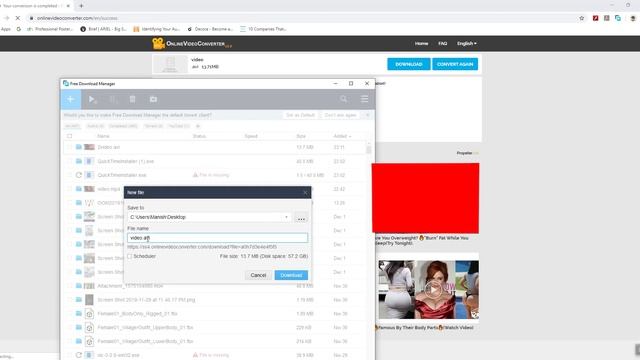Click retry icon on bottom exe row

(79, 355)
